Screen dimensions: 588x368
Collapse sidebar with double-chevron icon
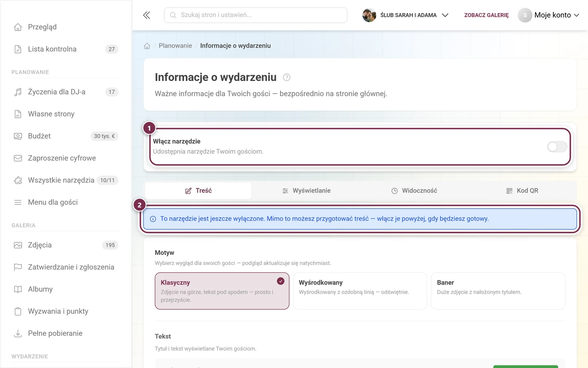pyautogui.click(x=147, y=15)
